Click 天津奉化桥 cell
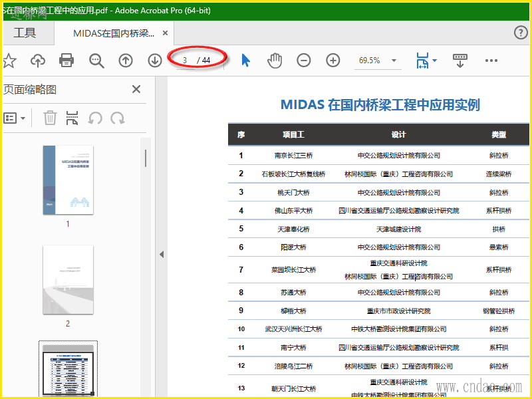532x399 pixels. [x=293, y=229]
